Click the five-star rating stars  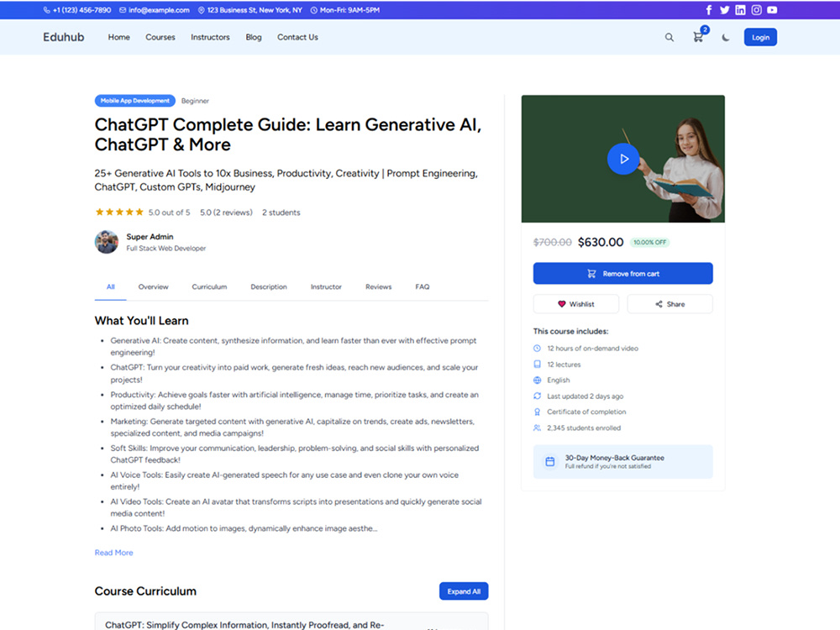click(119, 213)
